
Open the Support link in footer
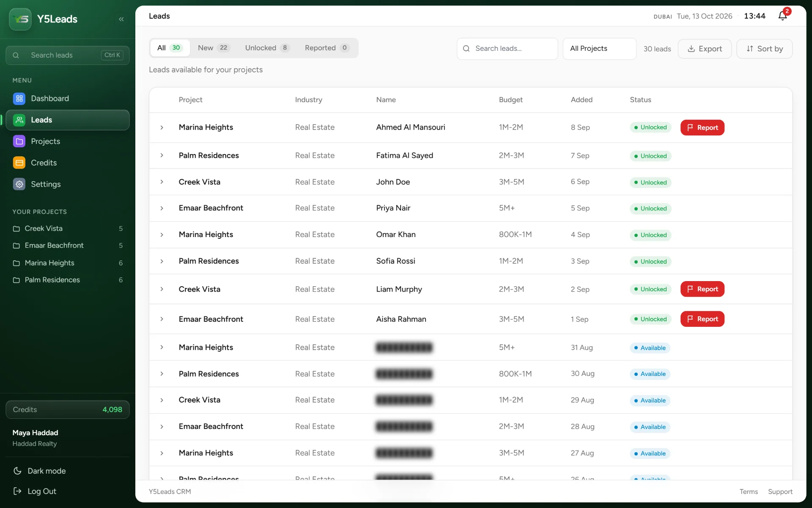click(x=780, y=491)
